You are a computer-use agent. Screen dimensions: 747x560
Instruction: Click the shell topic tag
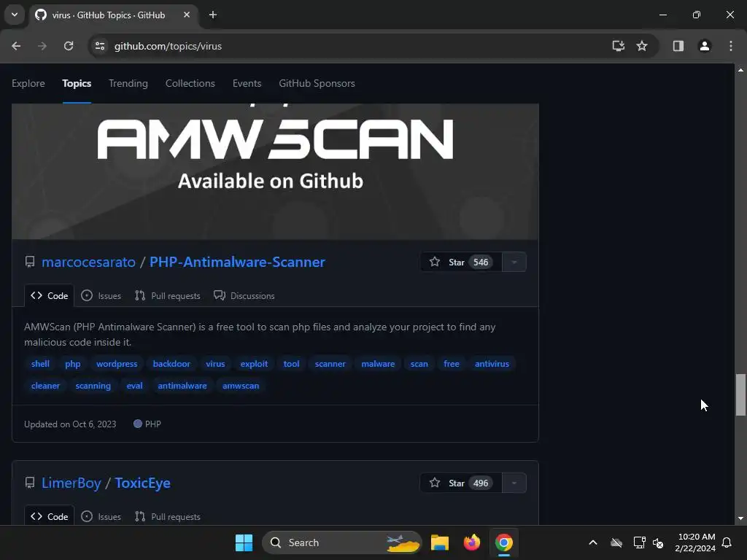[41, 364]
